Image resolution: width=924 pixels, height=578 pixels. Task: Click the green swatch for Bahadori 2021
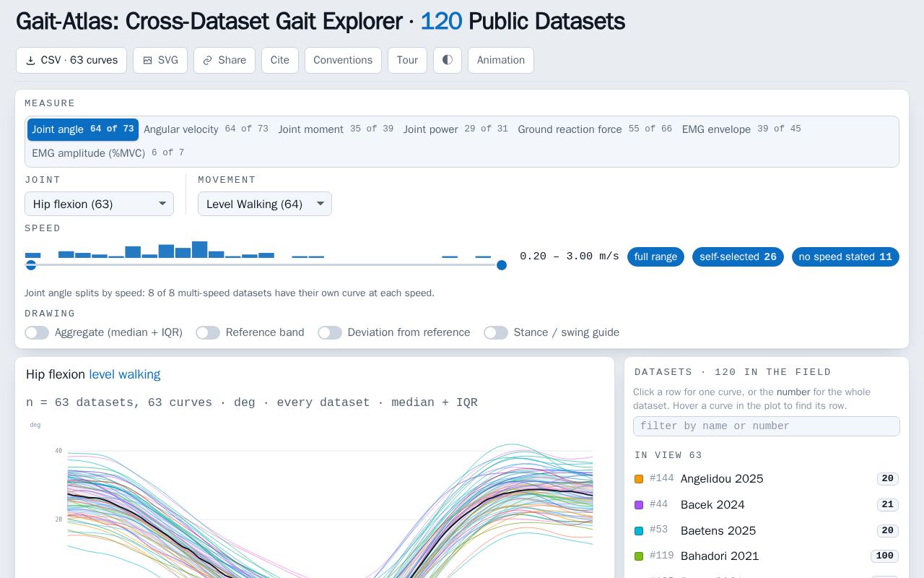tap(639, 556)
